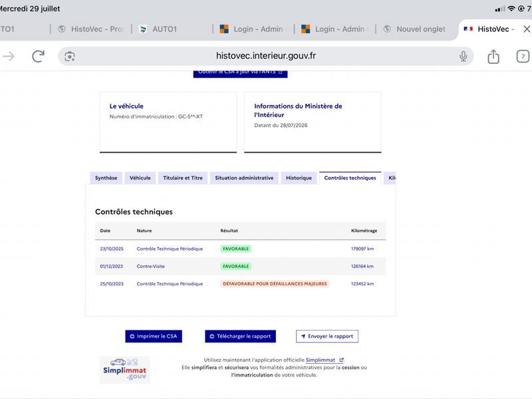The image size is (532, 399).
Task: Click the Résultat column header
Action: (x=229, y=230)
